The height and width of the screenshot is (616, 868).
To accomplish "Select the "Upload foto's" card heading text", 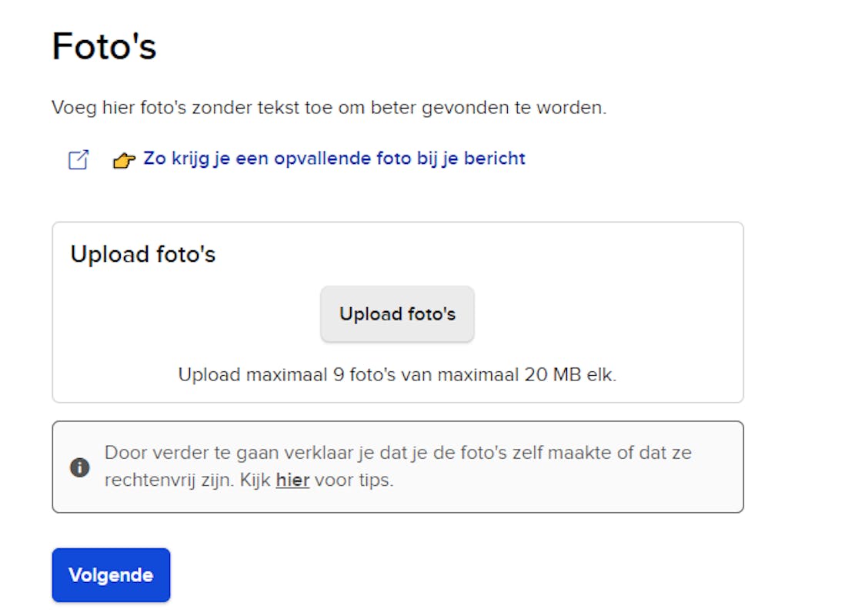I will tap(142, 254).
